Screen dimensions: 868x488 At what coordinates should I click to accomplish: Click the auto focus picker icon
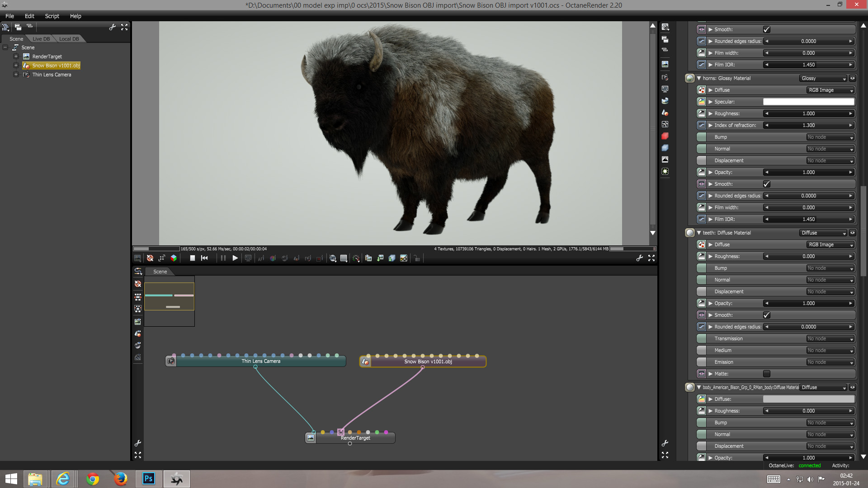(261, 258)
